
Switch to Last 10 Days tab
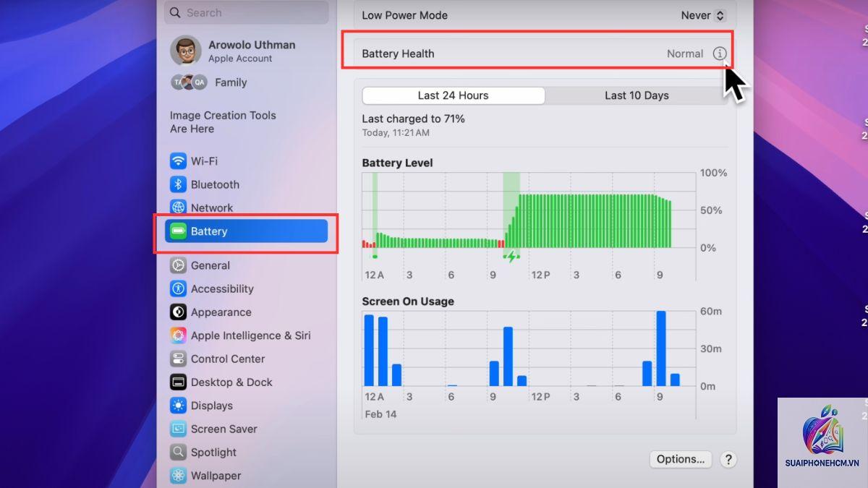tap(637, 95)
